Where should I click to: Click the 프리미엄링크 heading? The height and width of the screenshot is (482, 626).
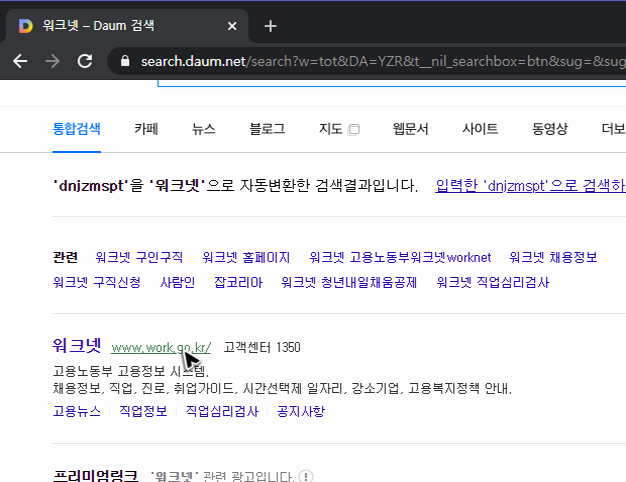(95, 475)
